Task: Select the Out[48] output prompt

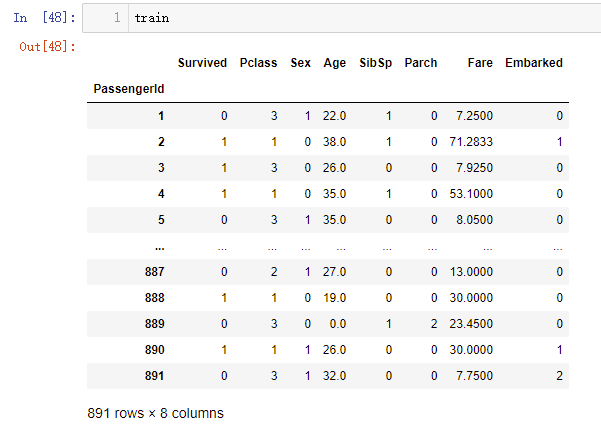Action: (48, 47)
